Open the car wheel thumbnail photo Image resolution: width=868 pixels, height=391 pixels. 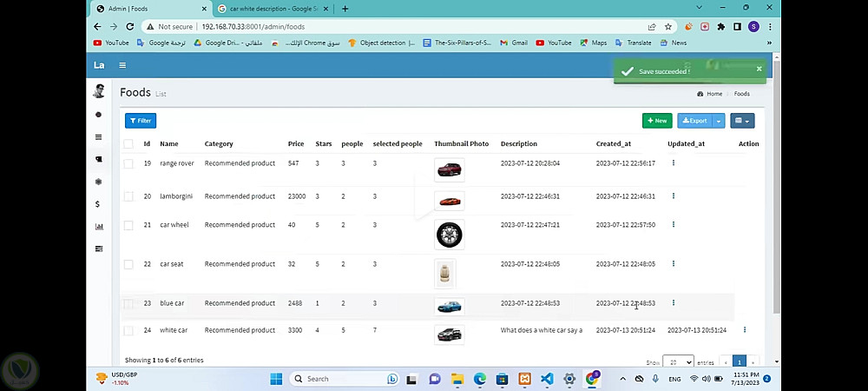[450, 235]
